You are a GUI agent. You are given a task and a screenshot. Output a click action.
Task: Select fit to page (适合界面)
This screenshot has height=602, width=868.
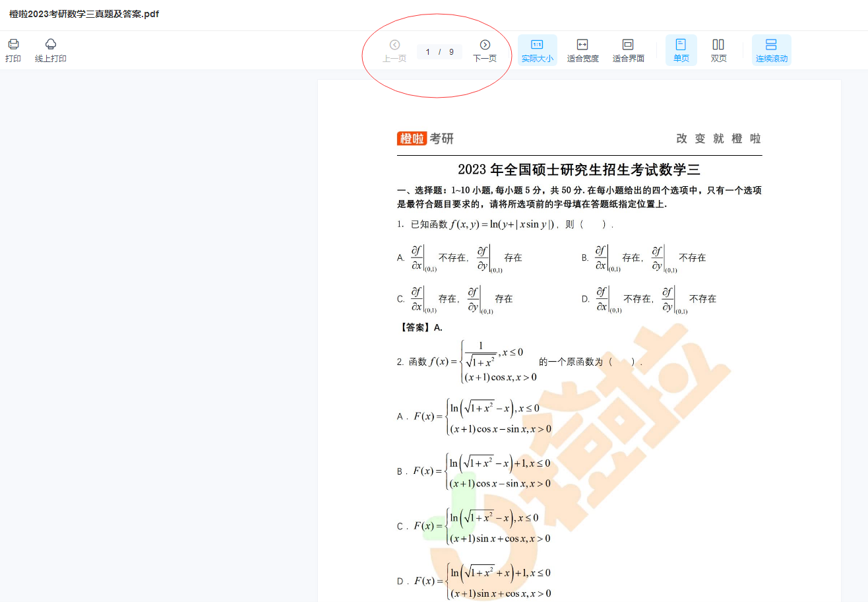(x=628, y=50)
